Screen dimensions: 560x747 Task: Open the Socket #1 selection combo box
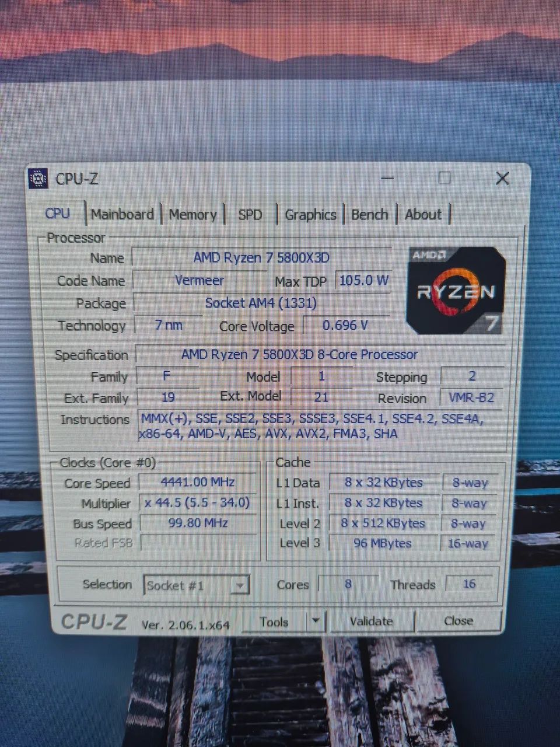point(197,585)
